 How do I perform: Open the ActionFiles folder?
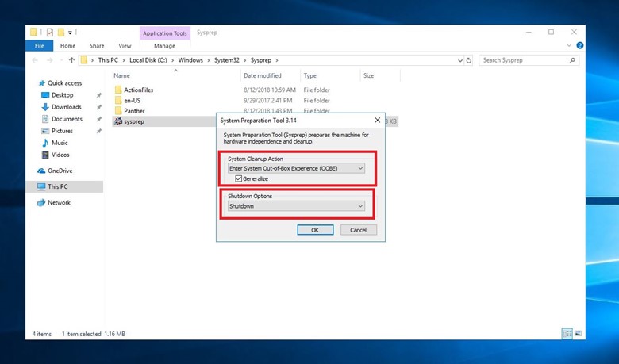[x=137, y=90]
